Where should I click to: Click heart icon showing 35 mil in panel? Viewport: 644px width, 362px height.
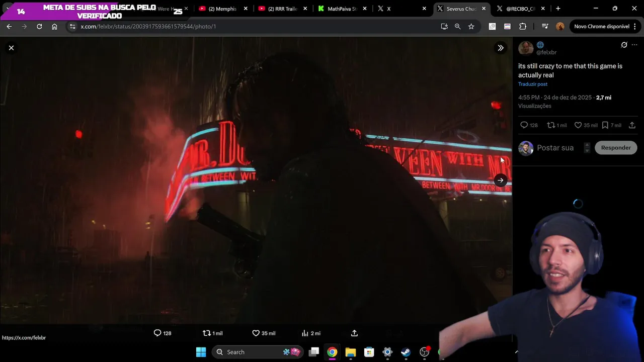click(578, 125)
